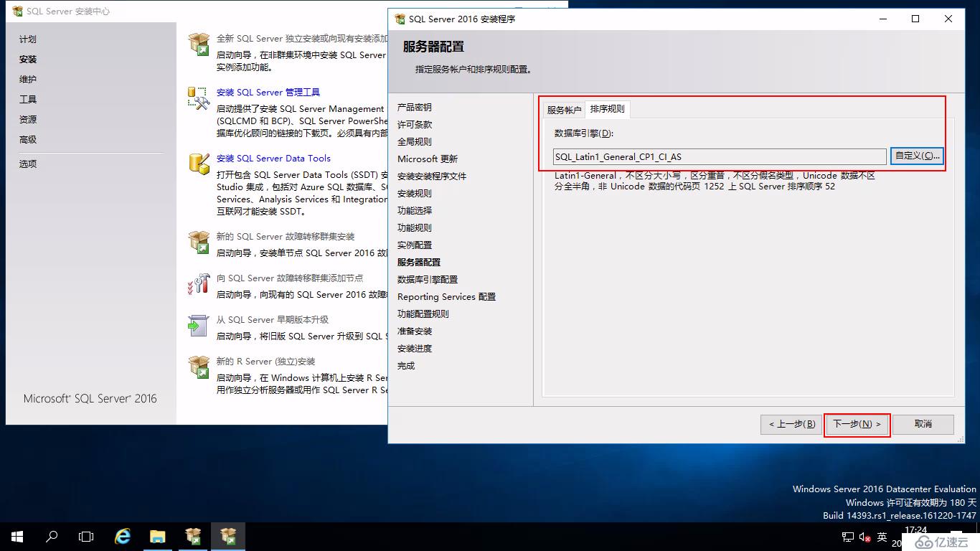The image size is (980, 551).
Task: Open 维护 in the Installation Center sidebar
Action: 27,80
